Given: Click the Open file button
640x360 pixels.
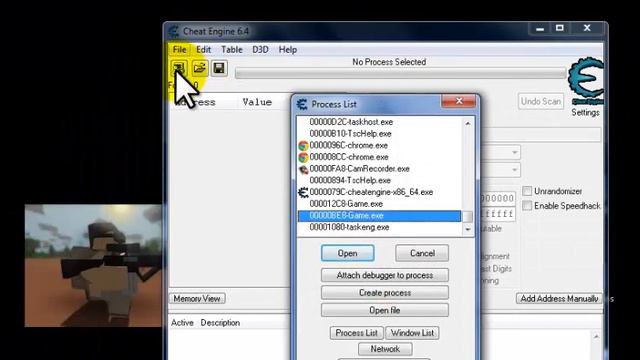Looking at the screenshot, I should point(384,310).
